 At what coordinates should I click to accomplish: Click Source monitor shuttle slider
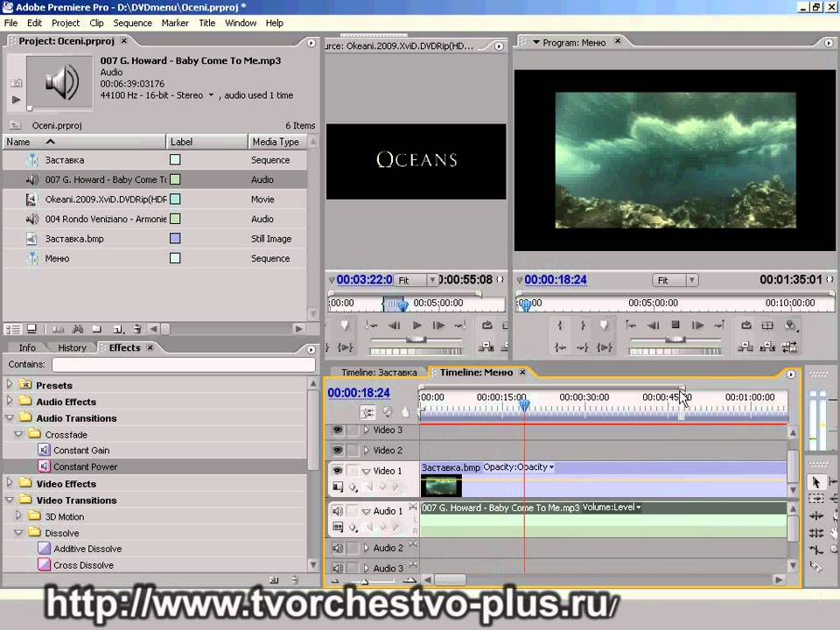pos(416,339)
